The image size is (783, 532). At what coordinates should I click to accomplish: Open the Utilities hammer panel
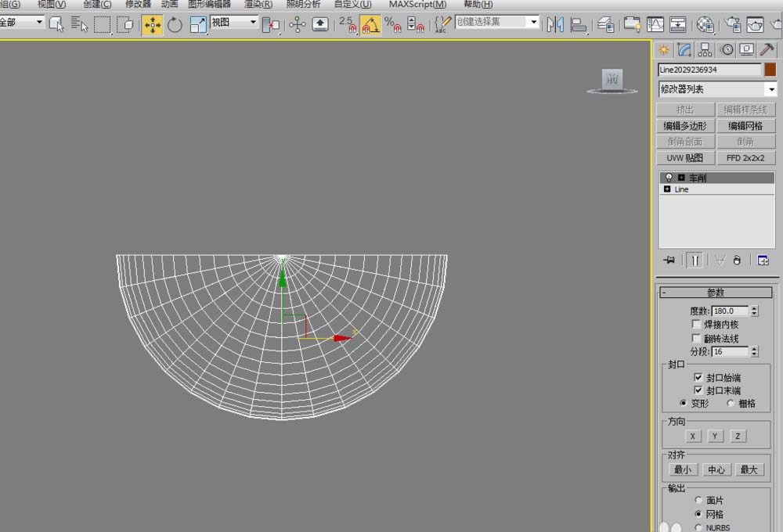coord(767,49)
